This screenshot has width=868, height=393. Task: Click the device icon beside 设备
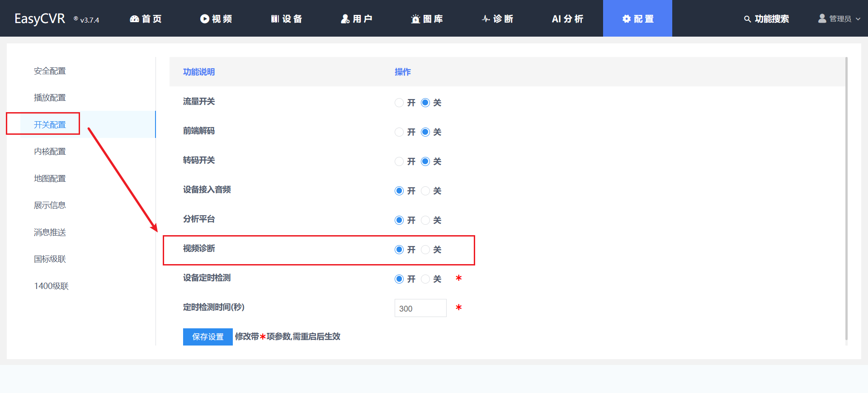275,19
